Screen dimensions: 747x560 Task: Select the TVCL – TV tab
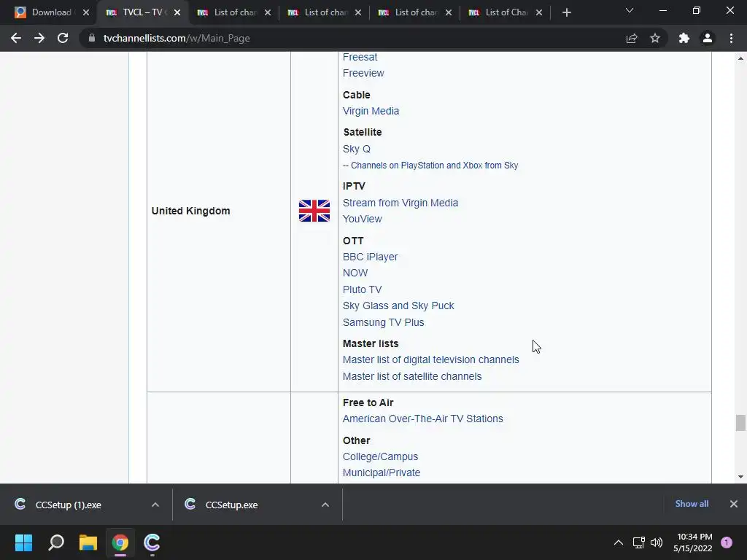[x=143, y=12]
